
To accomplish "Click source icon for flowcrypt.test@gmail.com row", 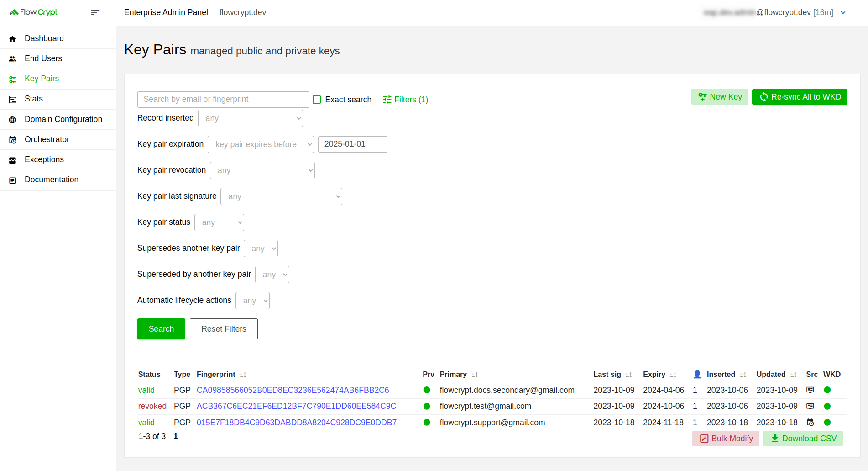I will [x=810, y=406].
